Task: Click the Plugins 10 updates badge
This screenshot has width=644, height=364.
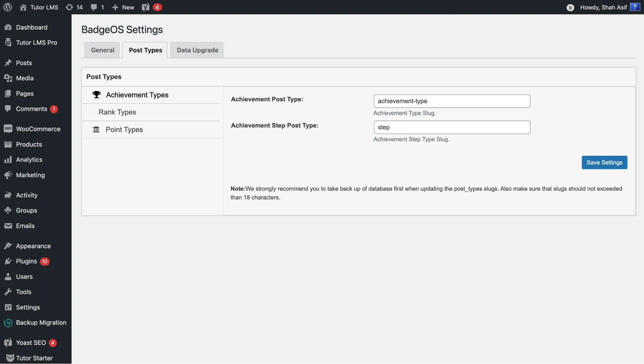Action: point(45,261)
